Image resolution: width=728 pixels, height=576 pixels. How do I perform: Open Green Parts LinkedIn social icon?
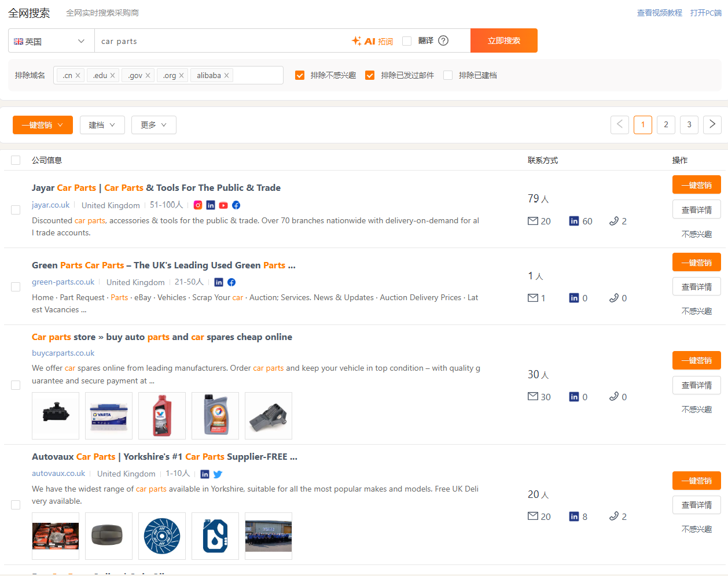click(x=219, y=282)
